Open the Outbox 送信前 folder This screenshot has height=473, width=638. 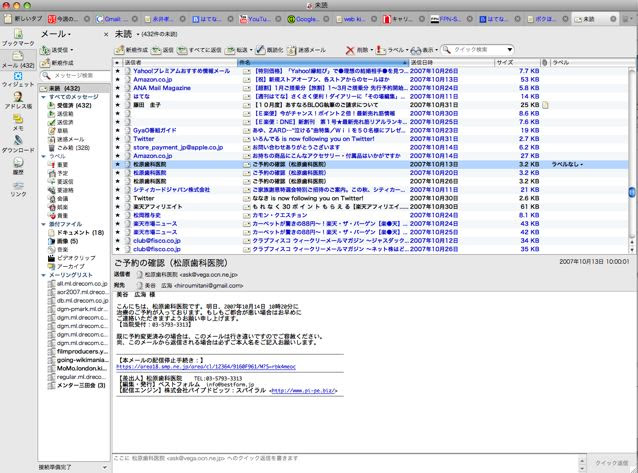coord(61,114)
